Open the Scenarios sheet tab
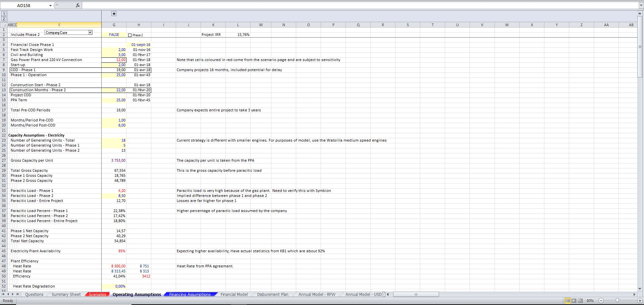The width and height of the screenshot is (644, 305). tap(97, 294)
